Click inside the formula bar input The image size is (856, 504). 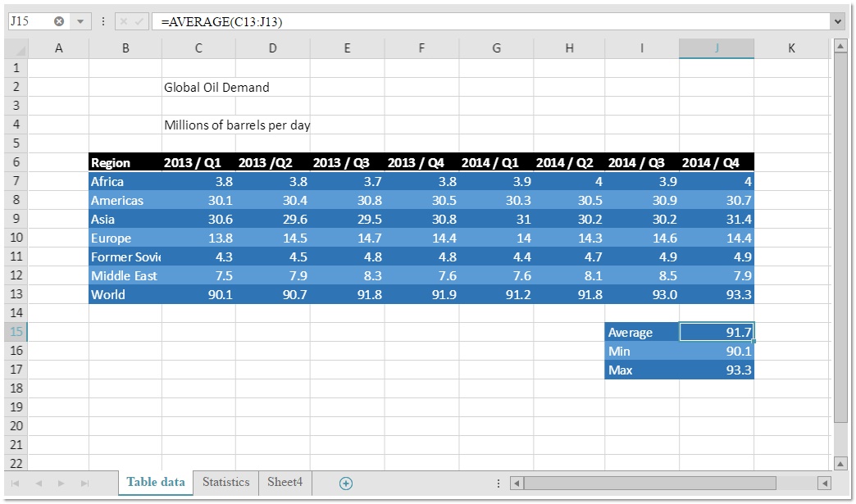(492, 21)
